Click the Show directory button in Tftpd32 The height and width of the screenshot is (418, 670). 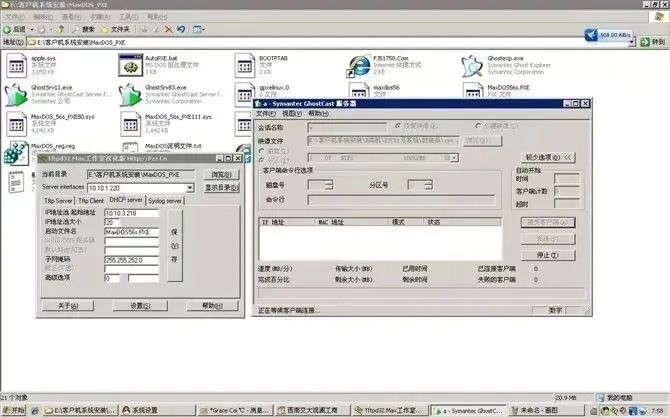(221, 188)
